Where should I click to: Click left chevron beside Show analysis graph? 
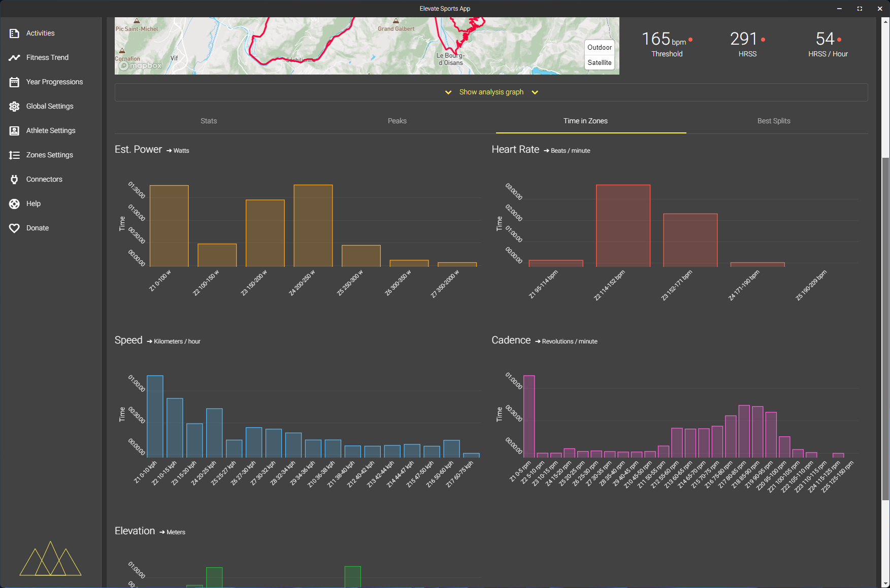point(448,92)
